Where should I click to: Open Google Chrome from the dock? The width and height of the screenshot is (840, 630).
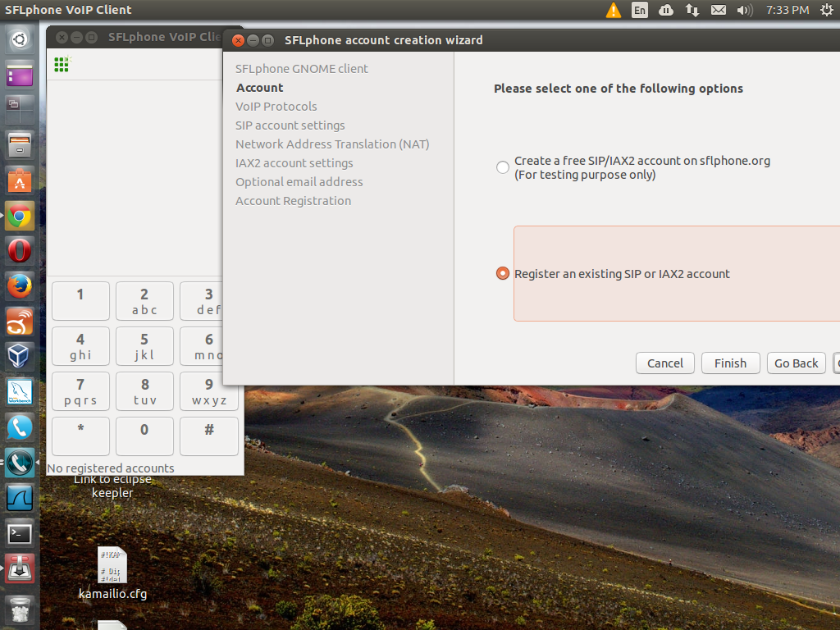click(20, 214)
